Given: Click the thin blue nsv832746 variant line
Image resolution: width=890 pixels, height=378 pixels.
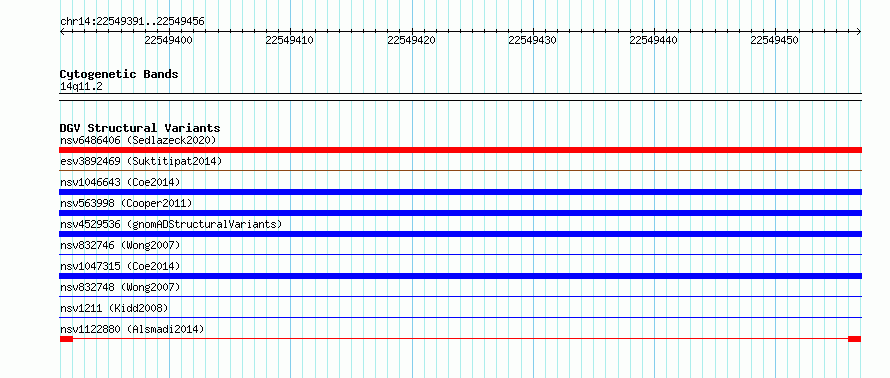Looking at the screenshot, I should 460,254.
